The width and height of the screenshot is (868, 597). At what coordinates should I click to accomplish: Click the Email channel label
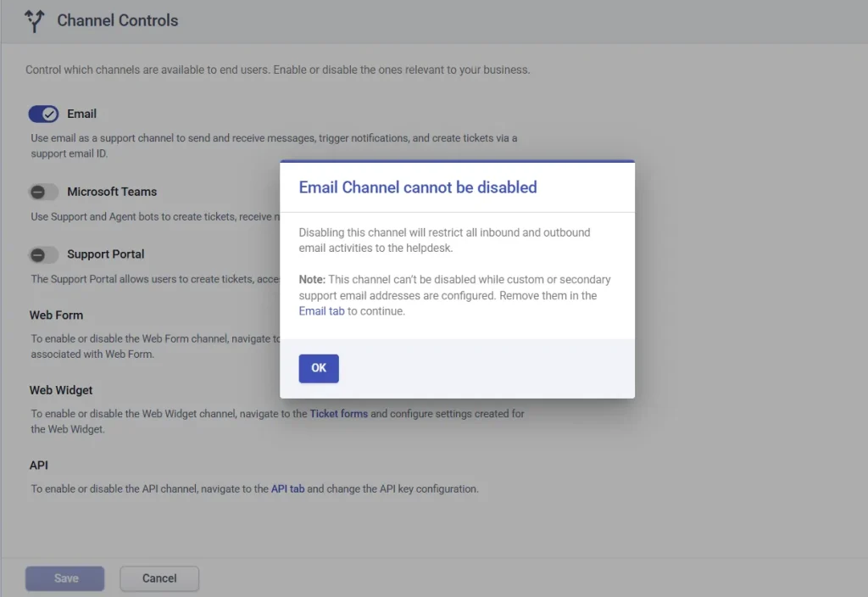(81, 114)
